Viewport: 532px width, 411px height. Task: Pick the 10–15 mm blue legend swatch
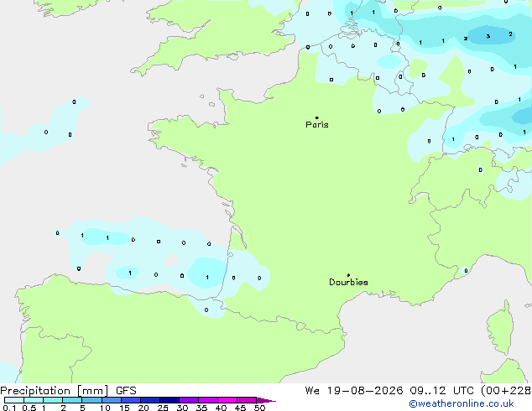point(111,400)
